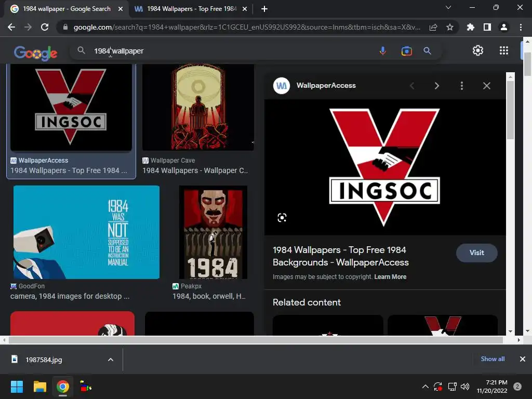Viewport: 532px width, 399px height.
Task: Open File Explorer from taskbar
Action: point(39,387)
